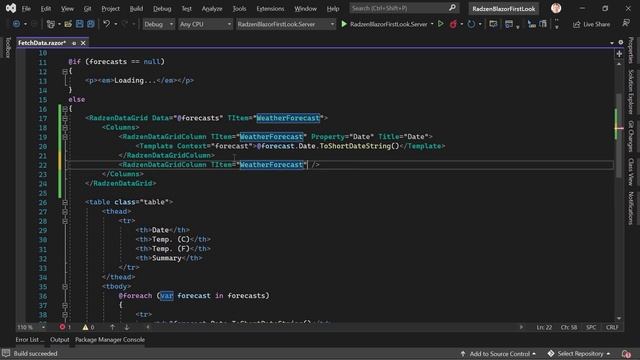Open the Solution Explorer side tab
The width and height of the screenshot is (640, 360).
click(x=631, y=92)
